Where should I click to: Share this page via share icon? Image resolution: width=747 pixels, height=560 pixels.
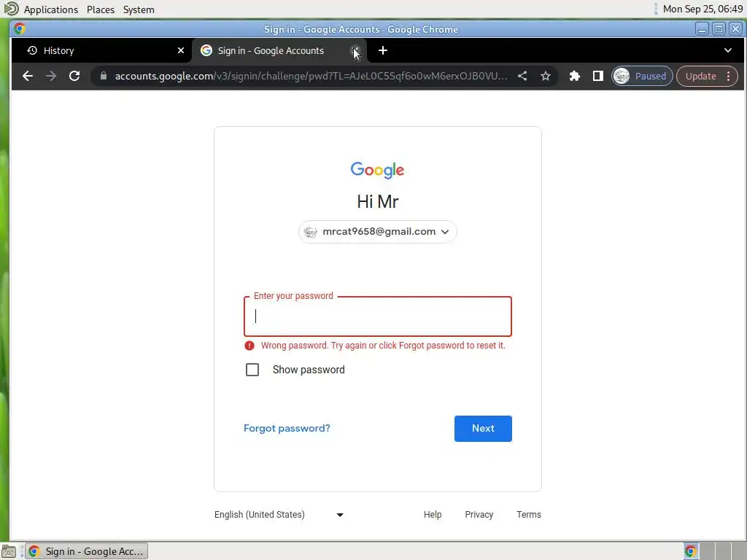522,76
